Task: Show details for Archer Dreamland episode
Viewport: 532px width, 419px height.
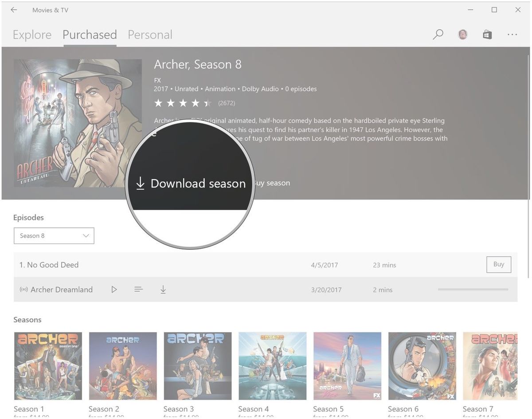Action: click(x=138, y=289)
